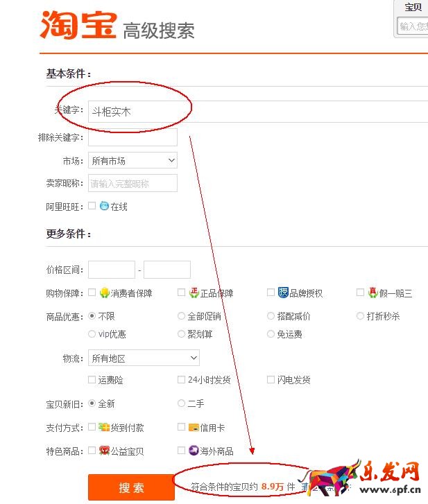
Task: Switch to the 宝贝 search tab
Action: point(413,8)
